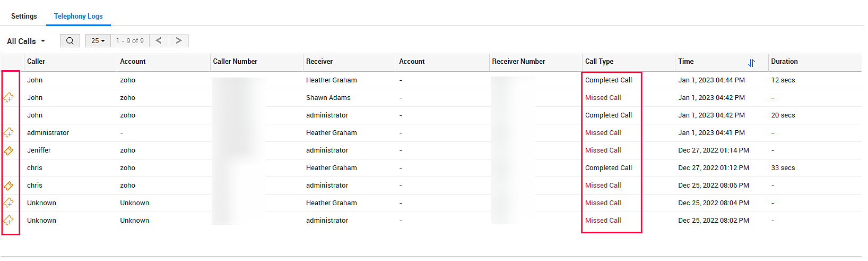Click the Duration column header
This screenshot has width=868, height=261.
point(784,62)
